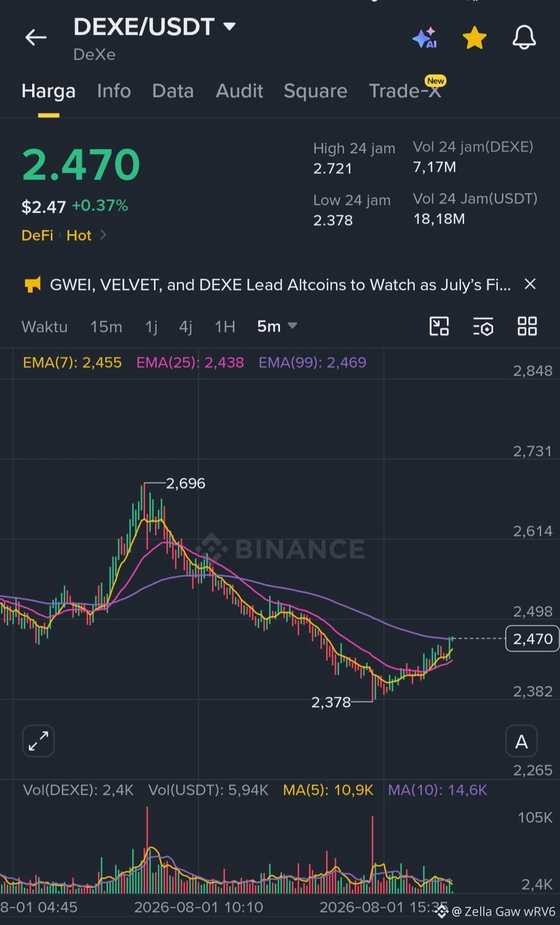Expand chart to fullscreen with arrows icon
This screenshot has height=925, width=560.
38,741
